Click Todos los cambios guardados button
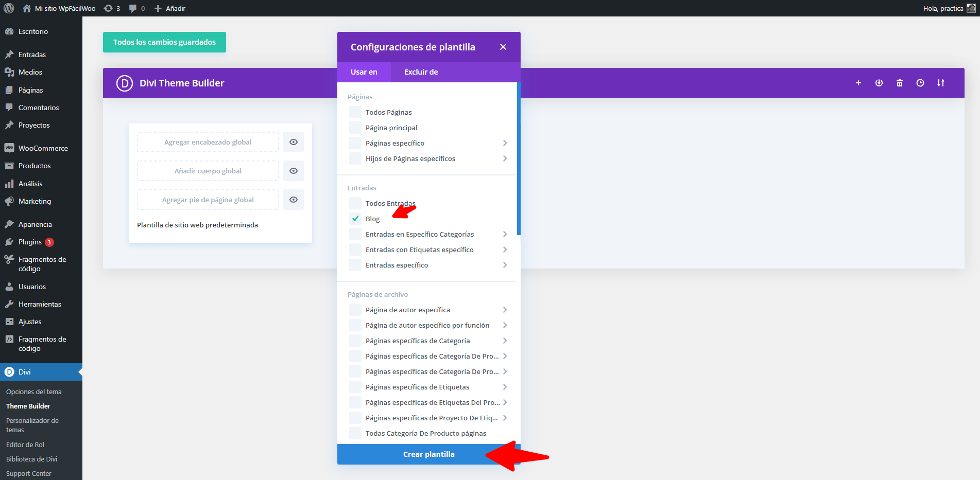This screenshot has width=980, height=480. coord(164,42)
